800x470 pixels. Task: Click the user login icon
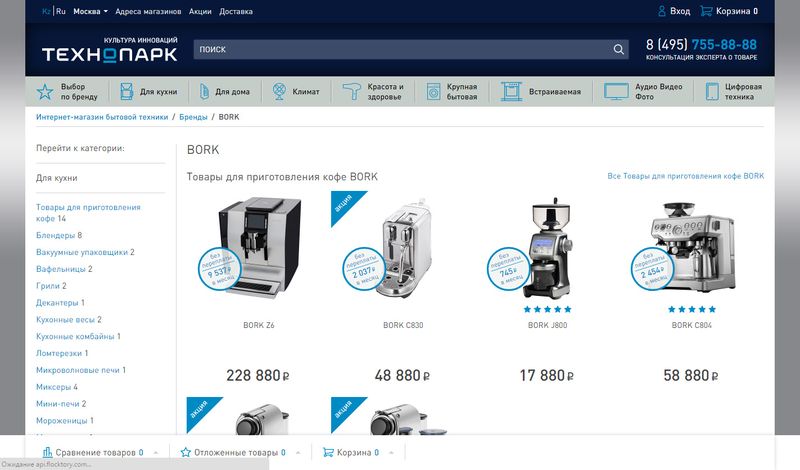coord(662,11)
